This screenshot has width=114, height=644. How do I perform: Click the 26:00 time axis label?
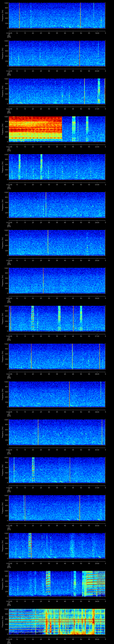click(97, 298)
